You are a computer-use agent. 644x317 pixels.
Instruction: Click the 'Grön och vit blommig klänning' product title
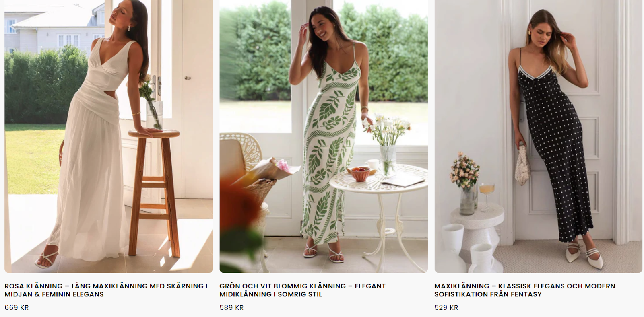pos(303,290)
